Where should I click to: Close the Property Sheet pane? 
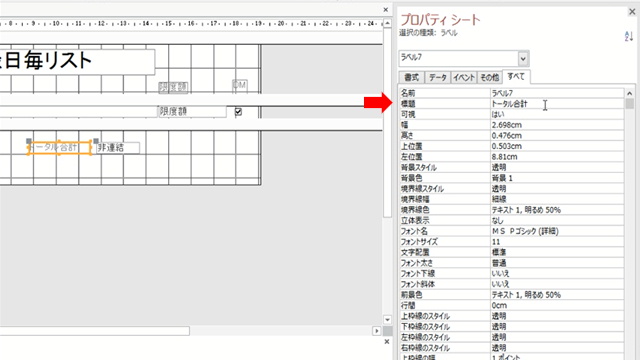[x=632, y=12]
